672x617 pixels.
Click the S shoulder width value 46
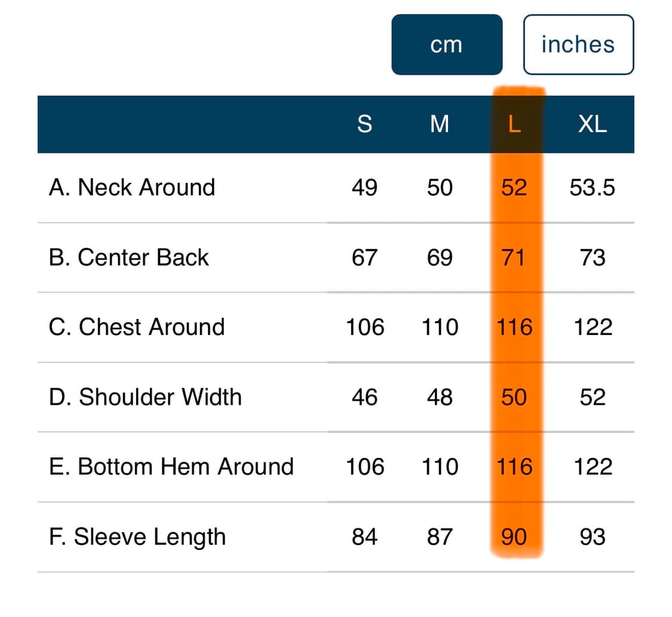pyautogui.click(x=364, y=397)
